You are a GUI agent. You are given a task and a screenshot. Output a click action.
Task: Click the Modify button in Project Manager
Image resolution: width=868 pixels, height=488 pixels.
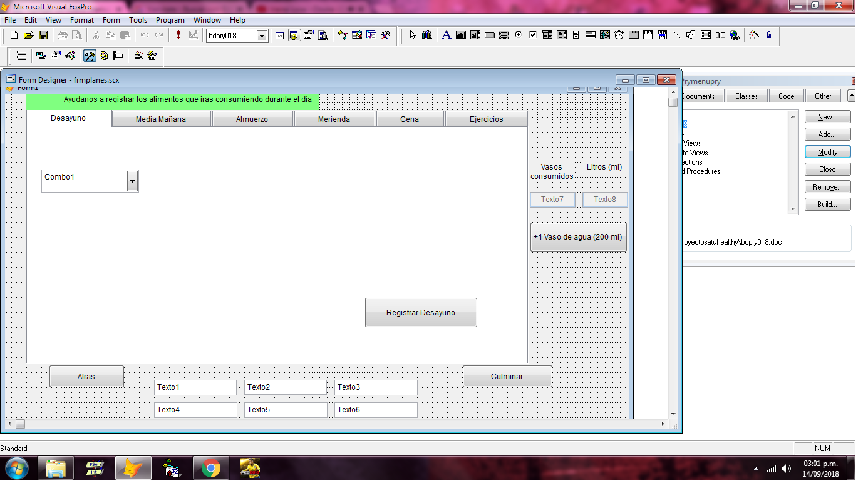point(828,152)
